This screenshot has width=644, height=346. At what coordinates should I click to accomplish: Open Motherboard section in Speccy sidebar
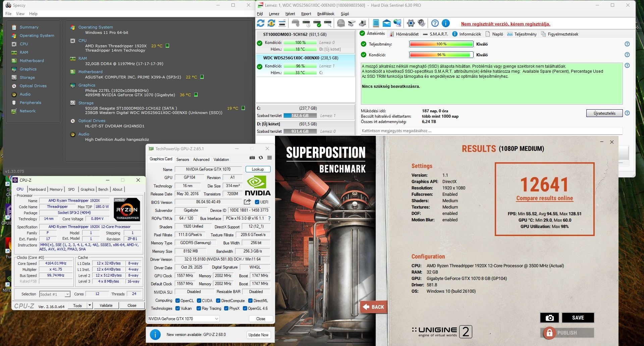coord(32,61)
